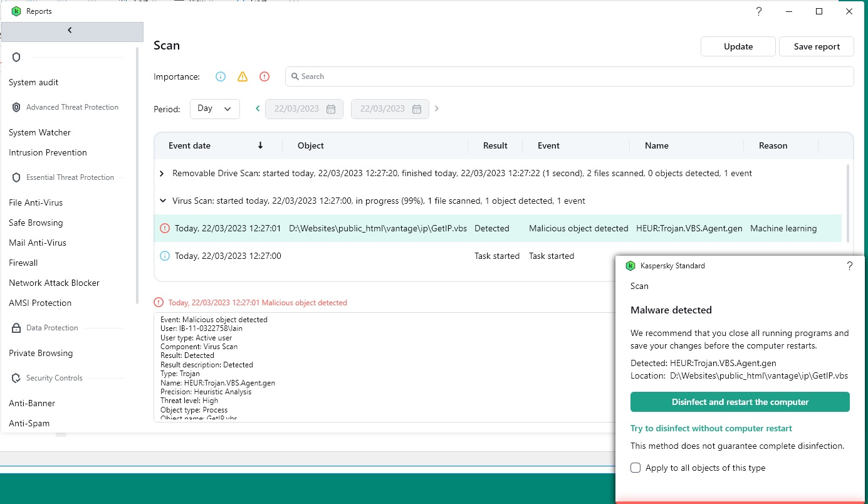Click the shield icon at sidebar top
The height and width of the screenshot is (504, 868).
tap(16, 57)
